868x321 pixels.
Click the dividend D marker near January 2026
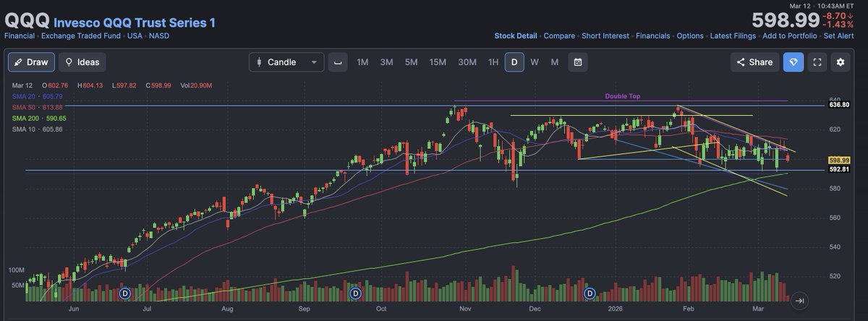click(x=590, y=294)
